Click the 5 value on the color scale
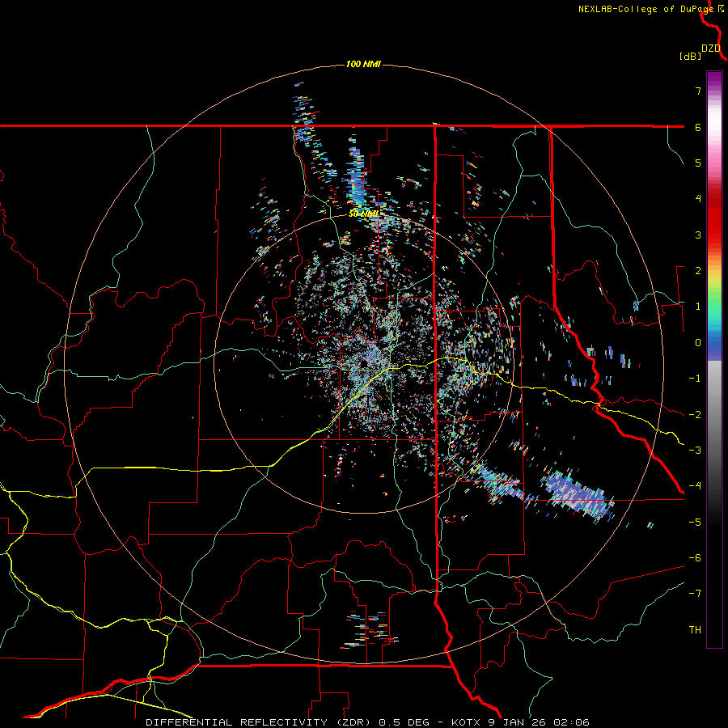The width and height of the screenshot is (728, 728). coord(698,163)
